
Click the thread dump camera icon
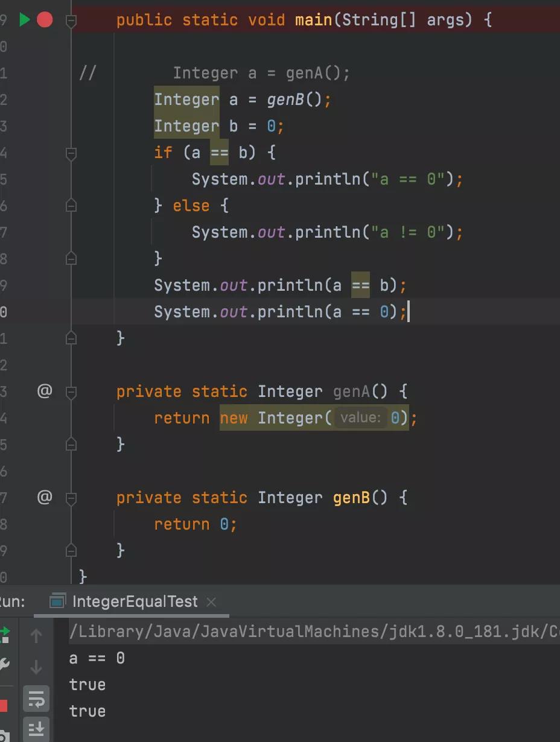4,737
